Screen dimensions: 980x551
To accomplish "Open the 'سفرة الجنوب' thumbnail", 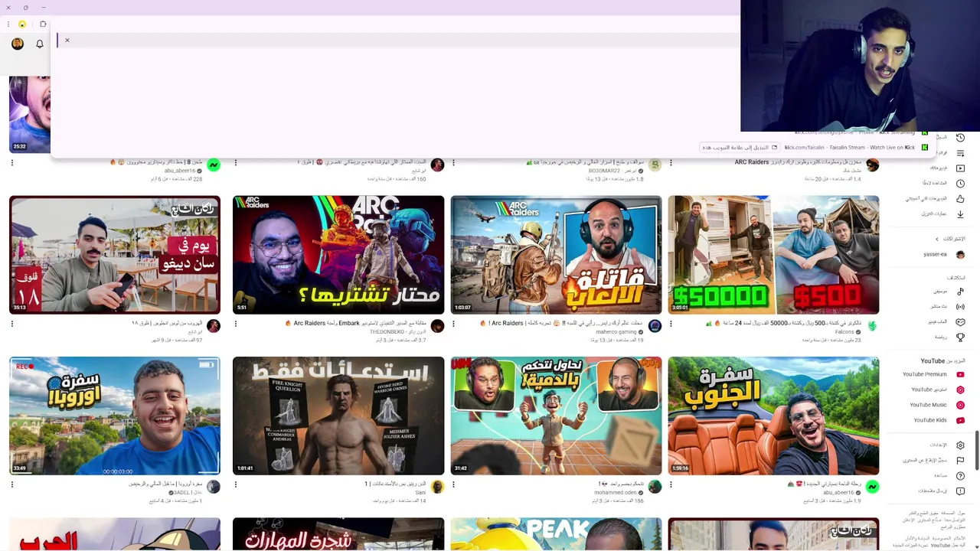I will (773, 416).
